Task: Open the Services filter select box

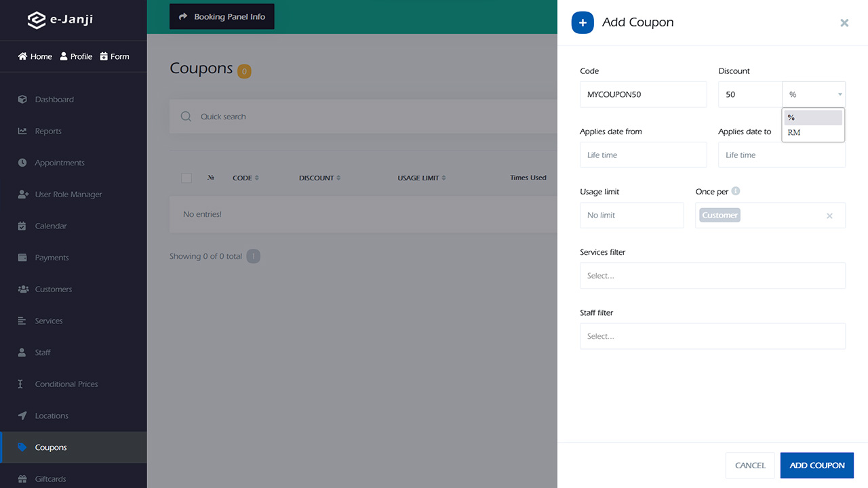Action: (x=712, y=276)
